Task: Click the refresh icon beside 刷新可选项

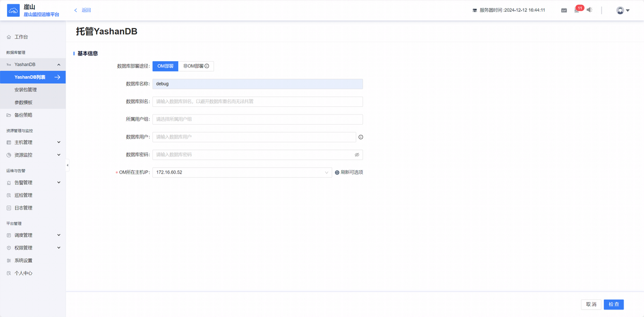Action: [x=337, y=172]
